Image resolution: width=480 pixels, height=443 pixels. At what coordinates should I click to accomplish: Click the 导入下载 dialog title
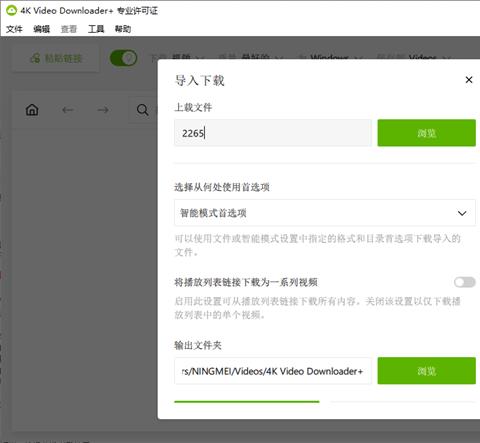(200, 80)
